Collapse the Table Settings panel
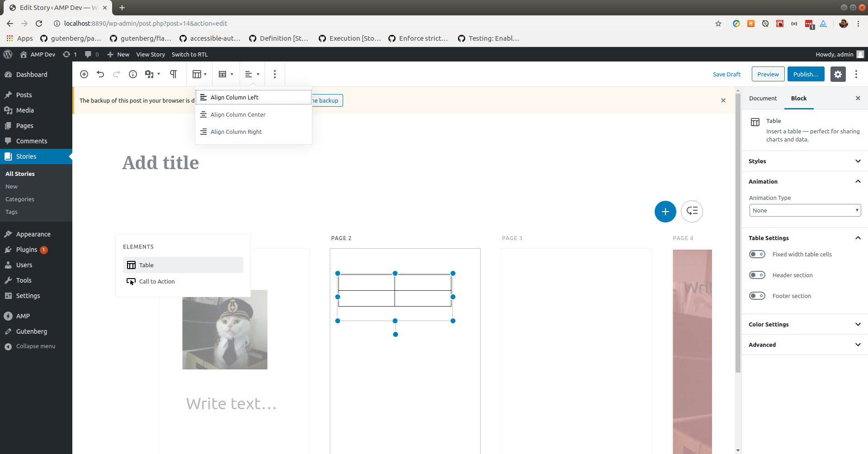 pos(805,238)
